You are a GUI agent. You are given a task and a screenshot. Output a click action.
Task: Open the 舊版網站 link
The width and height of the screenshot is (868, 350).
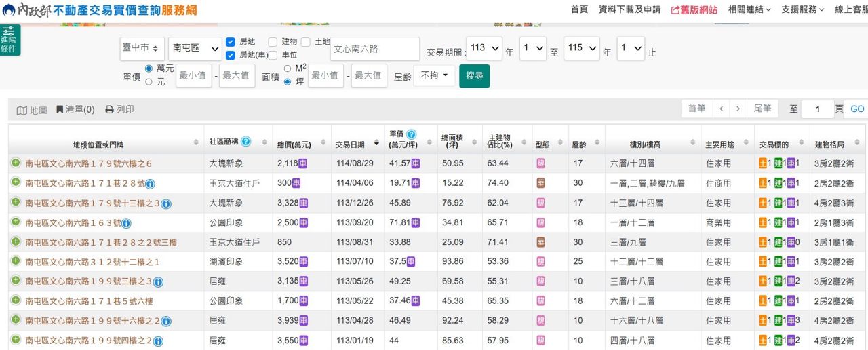tap(694, 9)
